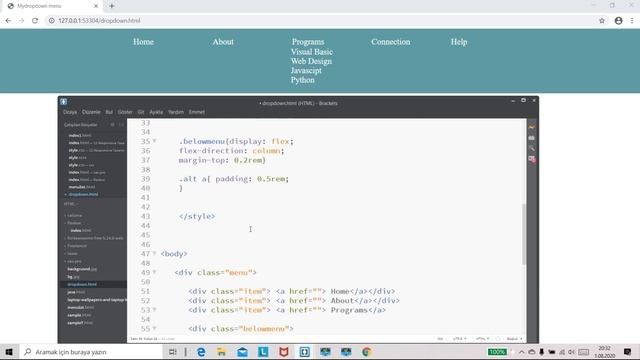Collapse code fold arrow at line 49
Viewport: 640px width, 360px height.
tap(154, 272)
